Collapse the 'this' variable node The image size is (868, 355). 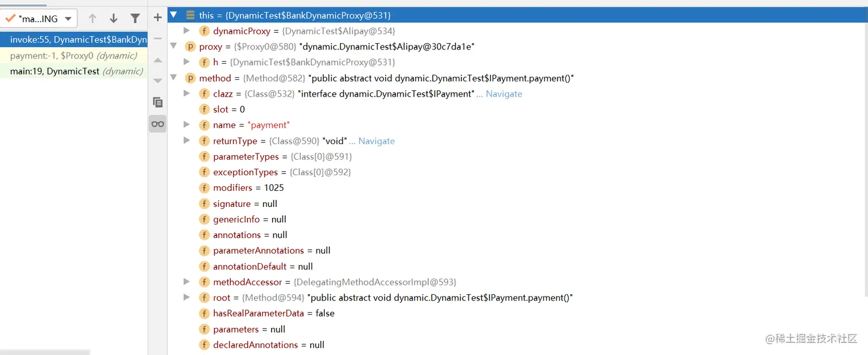click(173, 15)
